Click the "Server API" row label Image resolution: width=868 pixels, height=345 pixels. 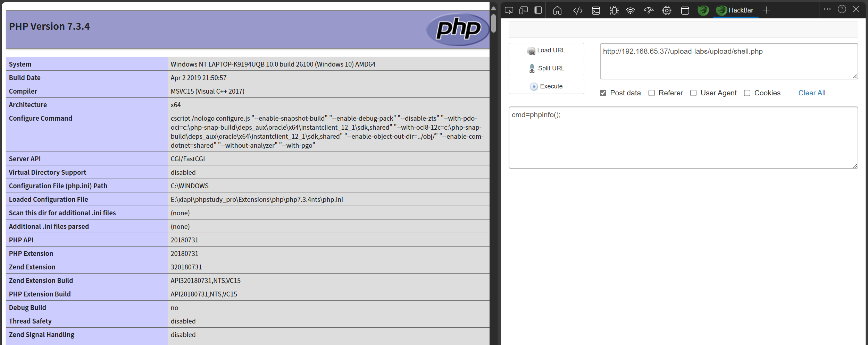coord(25,159)
